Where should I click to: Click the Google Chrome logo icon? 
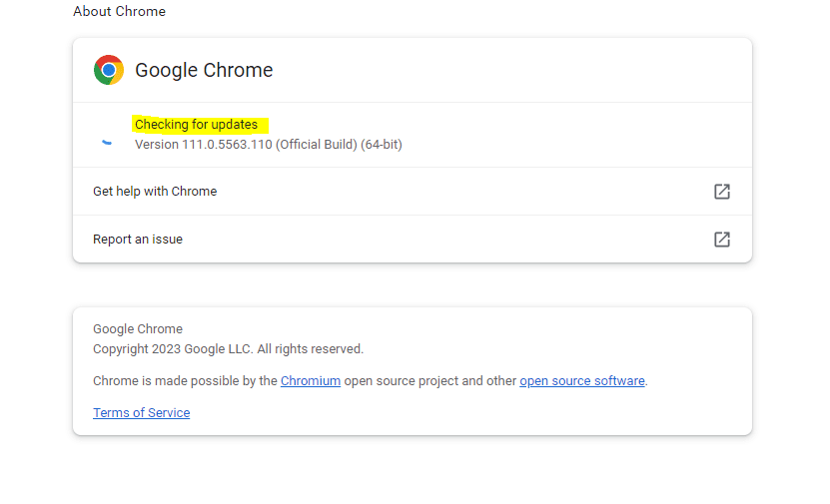(x=109, y=70)
